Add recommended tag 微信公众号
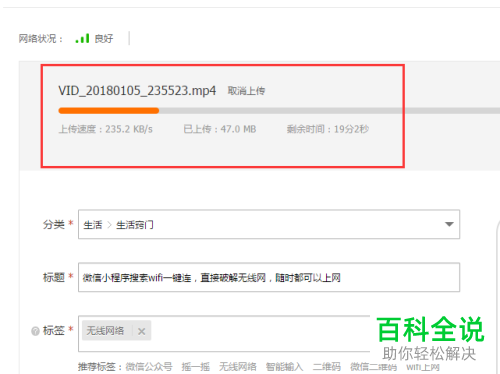The image size is (500, 374). click(149, 367)
